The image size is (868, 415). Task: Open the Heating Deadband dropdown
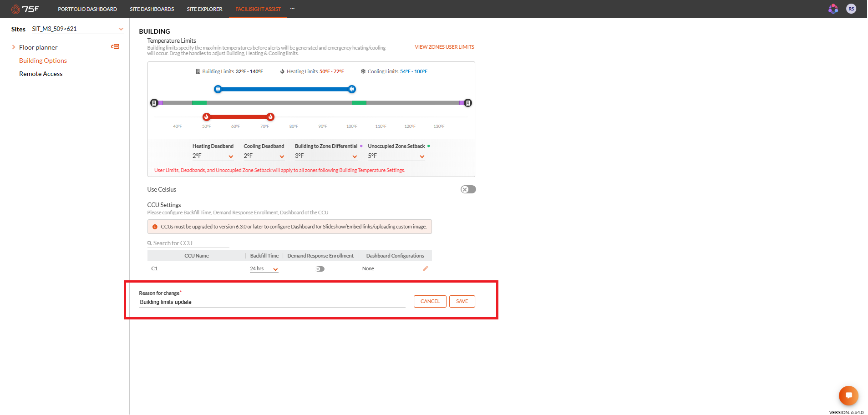point(213,156)
